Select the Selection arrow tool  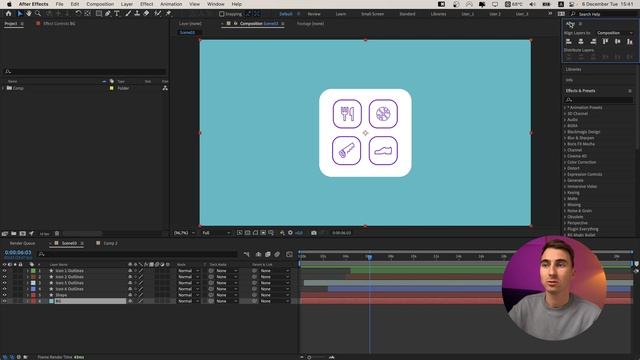click(20, 13)
